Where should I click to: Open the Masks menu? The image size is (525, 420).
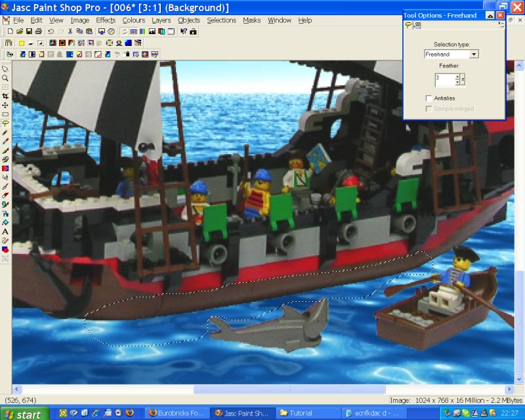click(252, 20)
